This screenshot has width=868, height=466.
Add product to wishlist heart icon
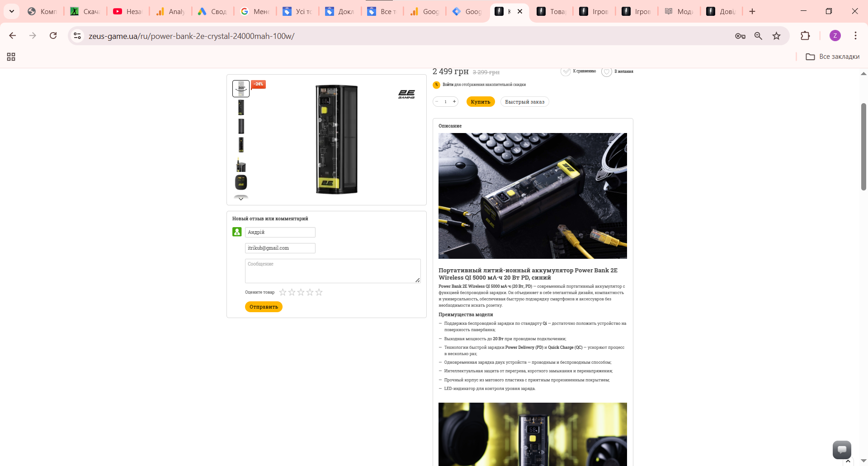click(x=607, y=71)
